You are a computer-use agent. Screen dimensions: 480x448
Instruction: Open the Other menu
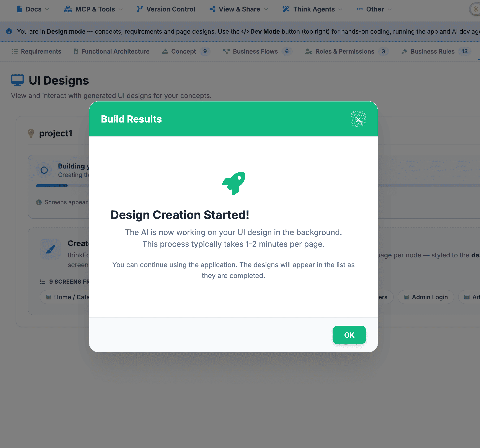tap(374, 9)
